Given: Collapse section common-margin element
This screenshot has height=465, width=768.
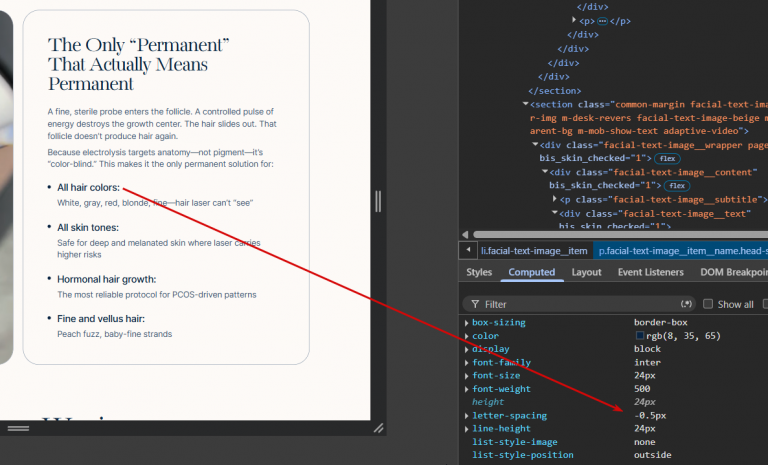Looking at the screenshot, I should coord(526,104).
